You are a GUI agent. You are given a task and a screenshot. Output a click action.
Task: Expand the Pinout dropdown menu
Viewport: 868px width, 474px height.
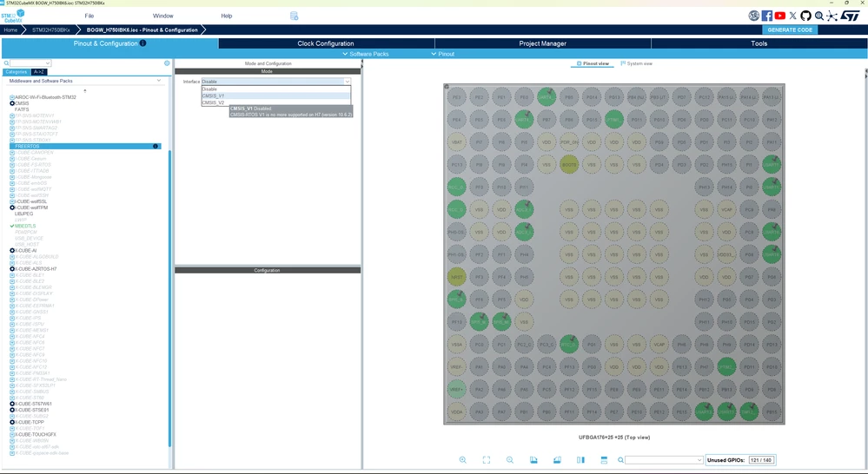pos(443,54)
